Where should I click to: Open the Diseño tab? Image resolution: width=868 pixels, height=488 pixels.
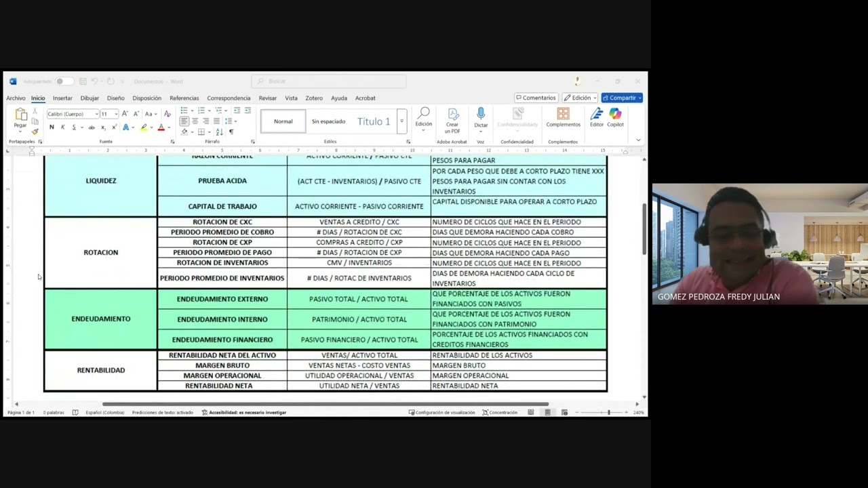115,98
